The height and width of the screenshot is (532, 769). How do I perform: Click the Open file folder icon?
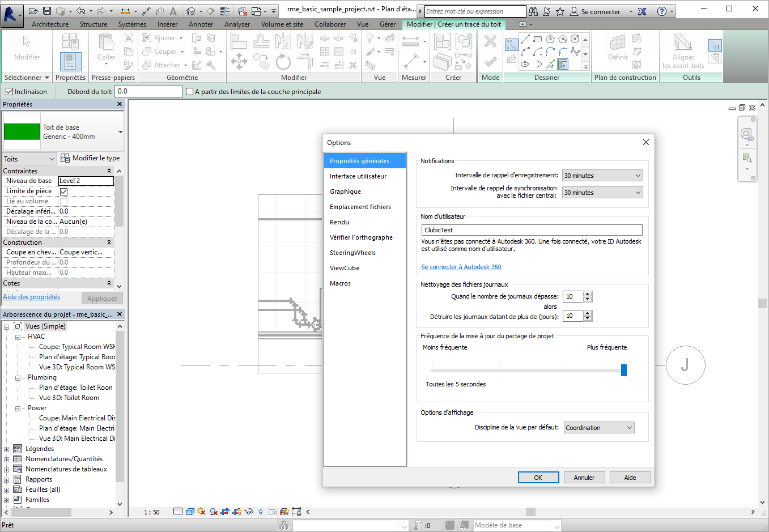(x=33, y=11)
